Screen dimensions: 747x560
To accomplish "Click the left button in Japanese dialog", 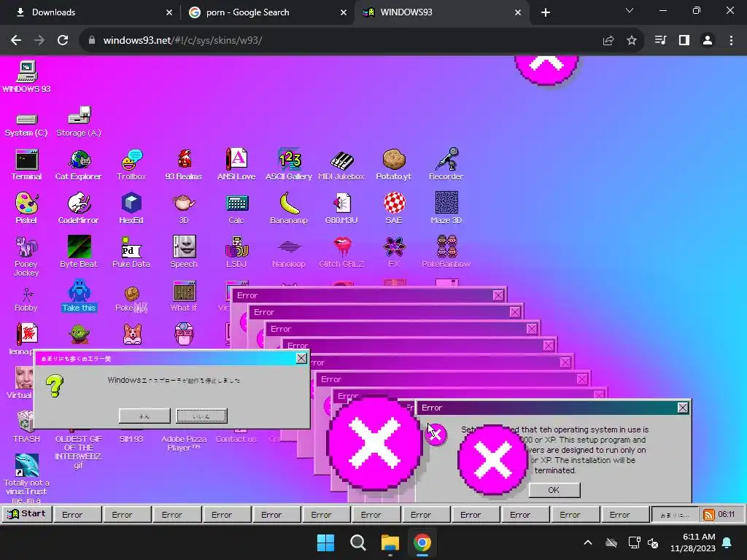I will (x=144, y=416).
